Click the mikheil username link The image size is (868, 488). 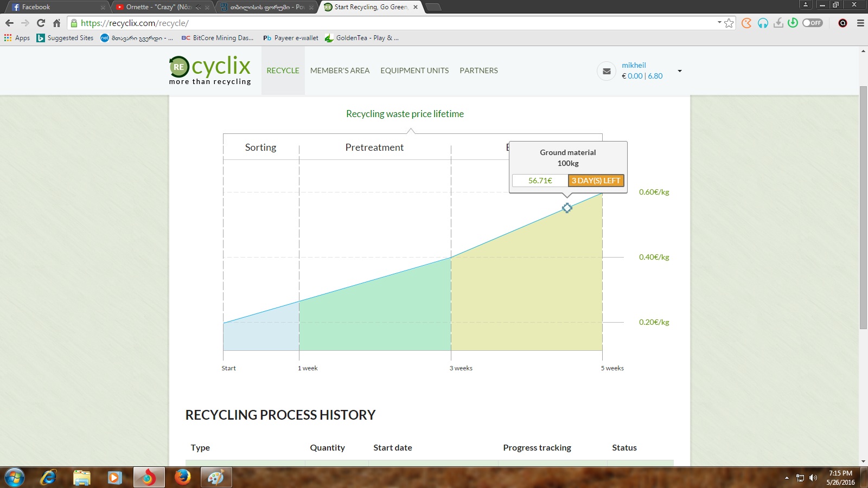[x=634, y=65]
